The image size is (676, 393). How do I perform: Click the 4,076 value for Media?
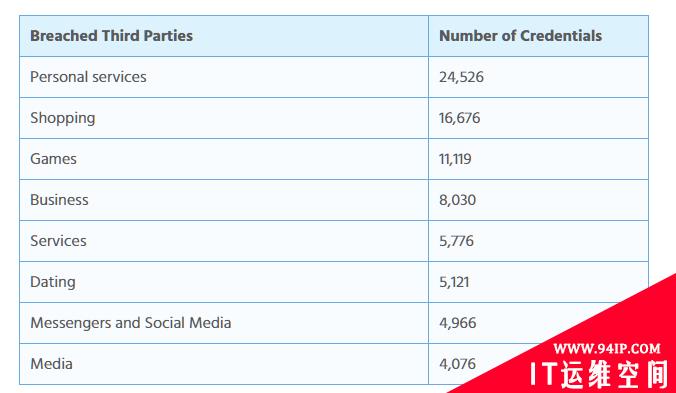point(457,364)
